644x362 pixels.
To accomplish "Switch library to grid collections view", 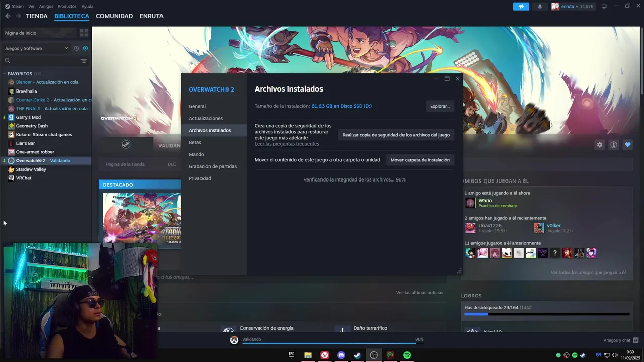I will [x=84, y=33].
